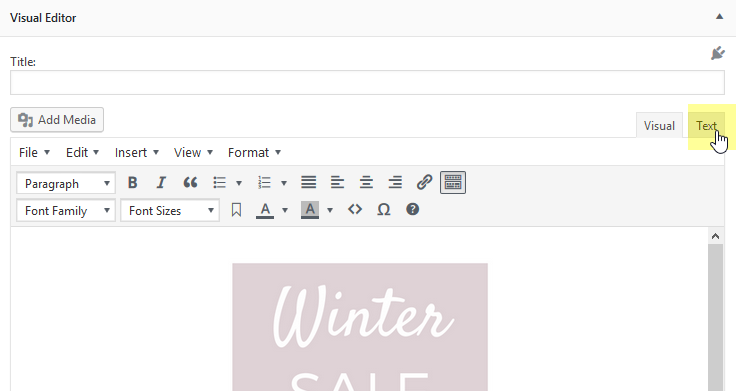Open numbered list style options arrow
This screenshot has width=742, height=391.
(x=284, y=183)
